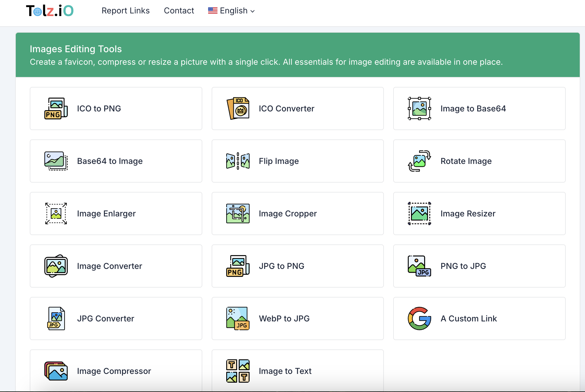Click the Base64 to Image icon
This screenshot has width=585, height=392.
[56, 161]
